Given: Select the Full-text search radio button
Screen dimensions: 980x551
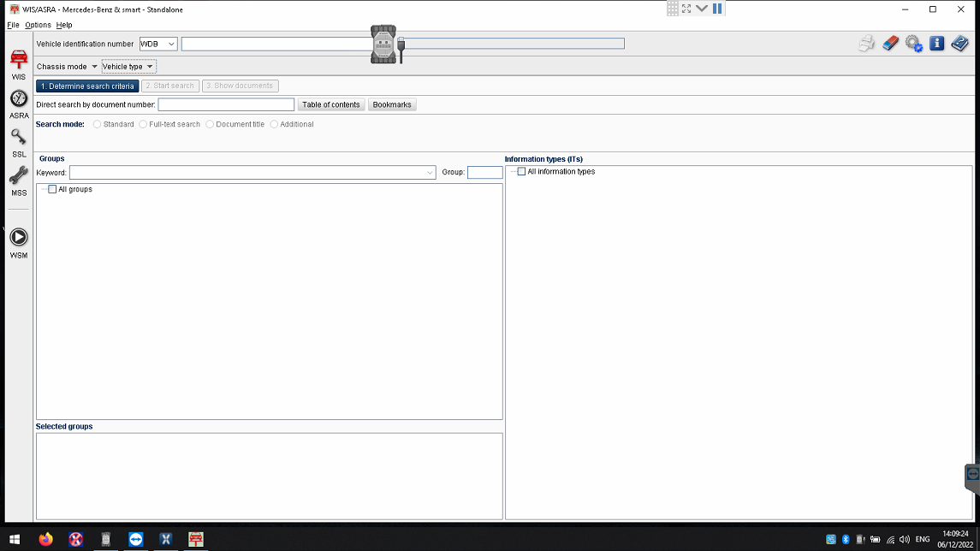Looking at the screenshot, I should (143, 125).
